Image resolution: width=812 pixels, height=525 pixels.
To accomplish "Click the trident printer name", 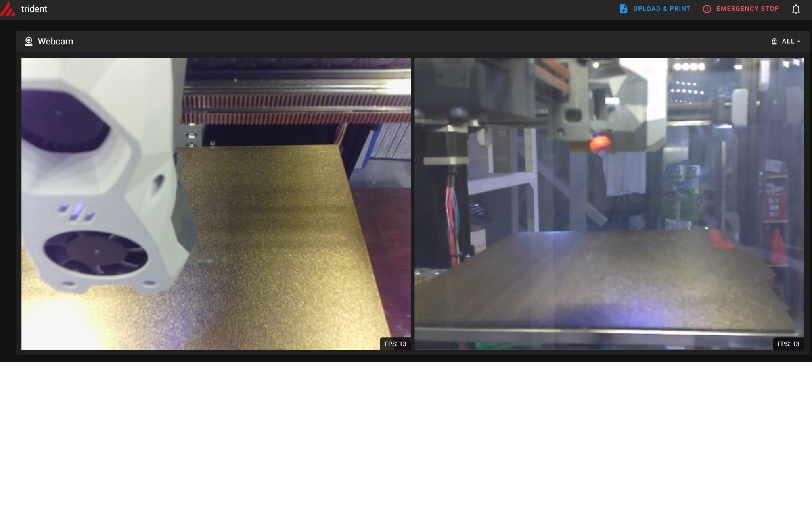I will [34, 9].
